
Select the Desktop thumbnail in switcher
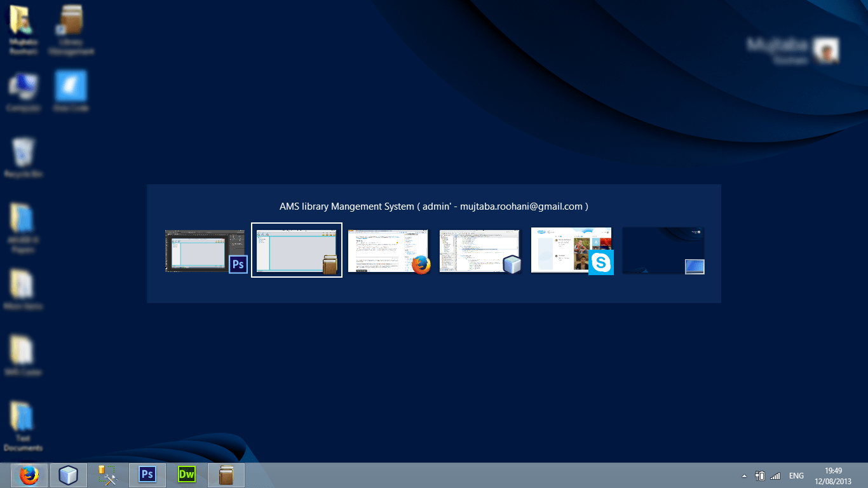[x=663, y=250]
